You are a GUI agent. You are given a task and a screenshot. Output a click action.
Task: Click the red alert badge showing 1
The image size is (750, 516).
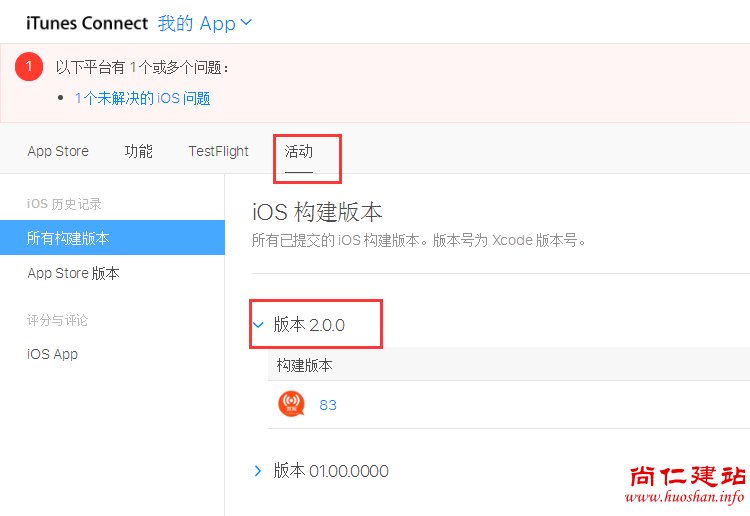29,67
